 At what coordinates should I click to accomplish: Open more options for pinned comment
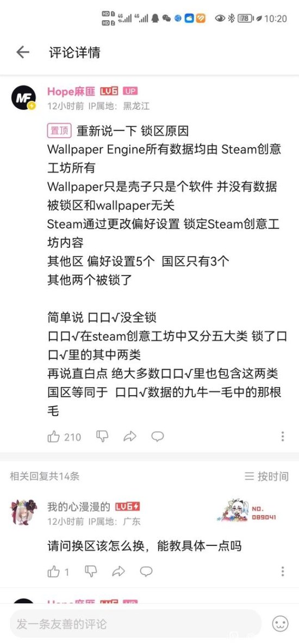point(283,437)
